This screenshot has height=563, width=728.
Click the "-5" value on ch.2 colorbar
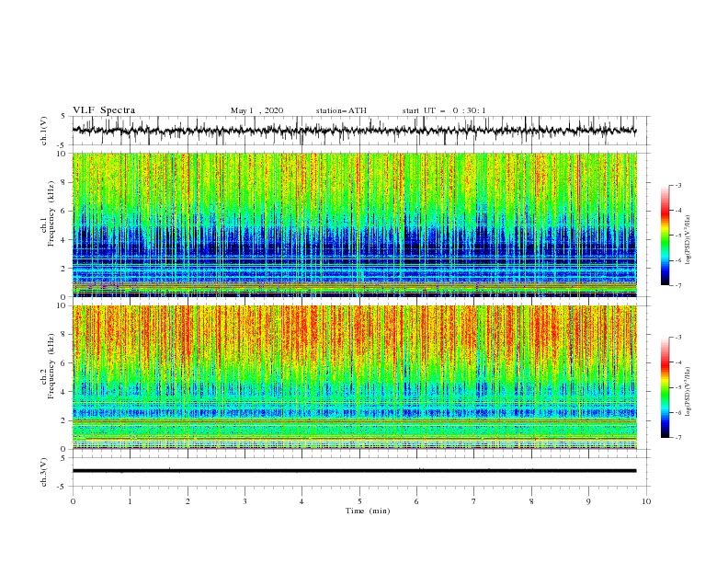[x=678, y=387]
